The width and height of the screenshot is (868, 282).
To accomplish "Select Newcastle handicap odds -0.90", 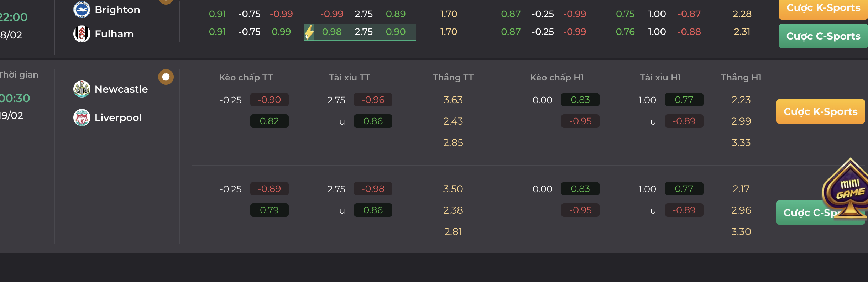I will (x=270, y=100).
